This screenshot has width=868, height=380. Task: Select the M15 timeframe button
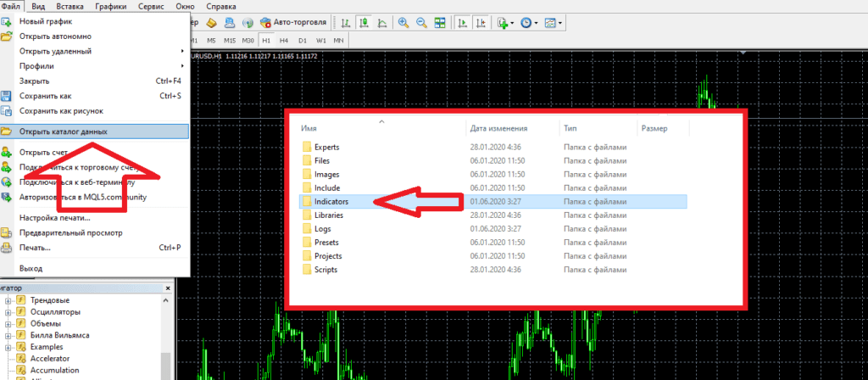228,41
